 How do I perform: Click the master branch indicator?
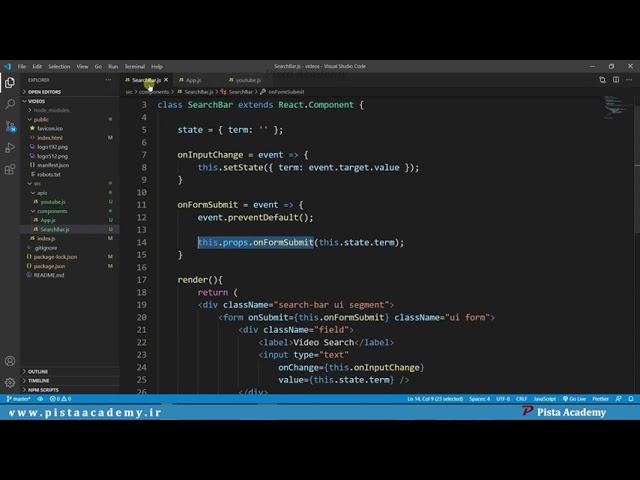(19, 399)
